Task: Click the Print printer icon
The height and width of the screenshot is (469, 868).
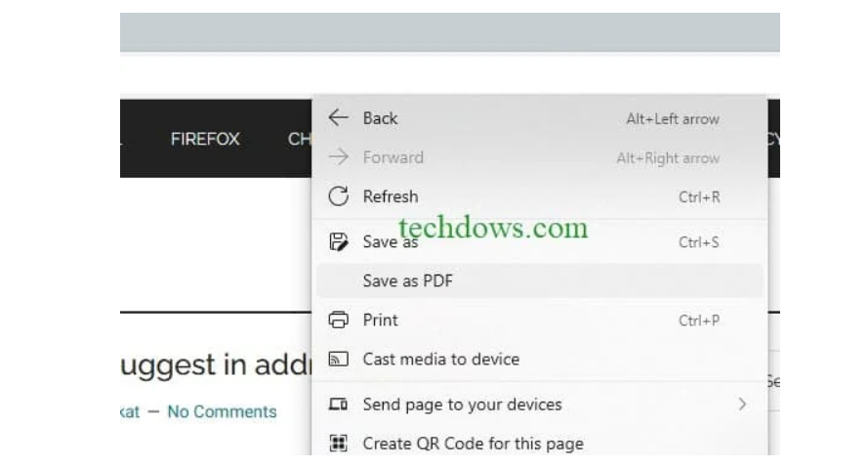Action: [338, 320]
